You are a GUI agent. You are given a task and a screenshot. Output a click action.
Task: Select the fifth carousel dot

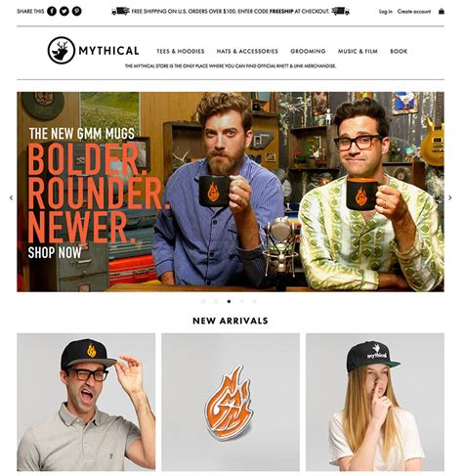[254, 301]
